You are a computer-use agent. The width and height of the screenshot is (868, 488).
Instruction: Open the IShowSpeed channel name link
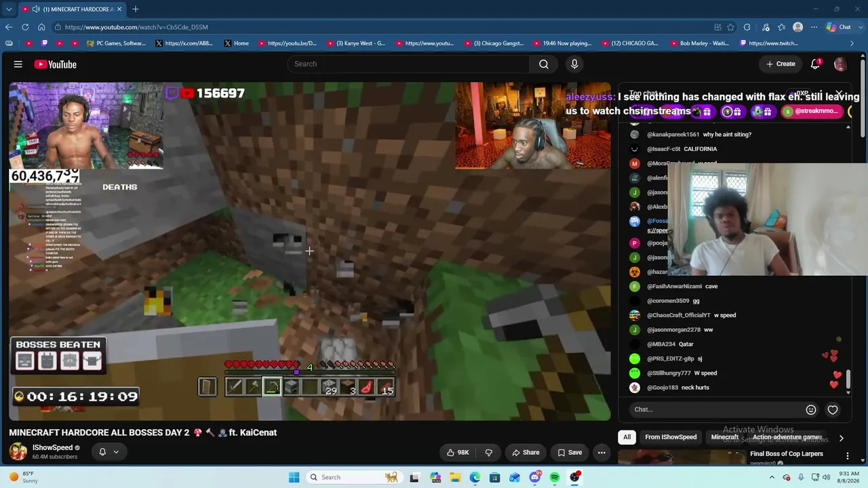pos(52,447)
